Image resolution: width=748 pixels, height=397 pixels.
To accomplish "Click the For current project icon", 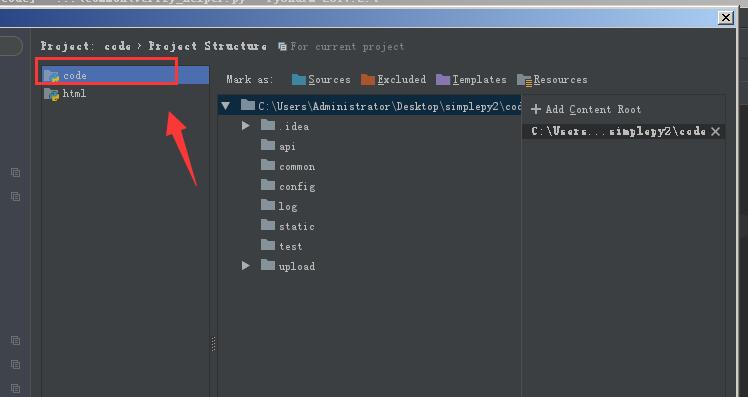I will click(x=282, y=46).
